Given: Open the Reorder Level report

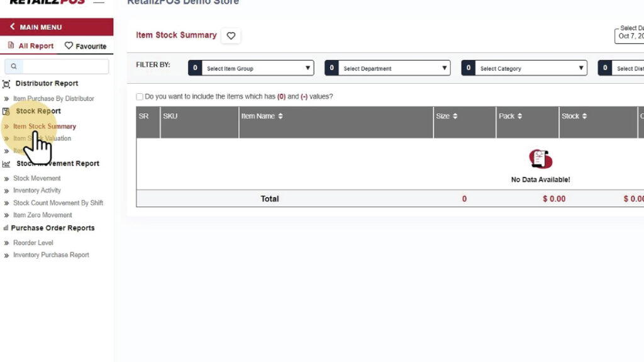Looking at the screenshot, I should [33, 243].
